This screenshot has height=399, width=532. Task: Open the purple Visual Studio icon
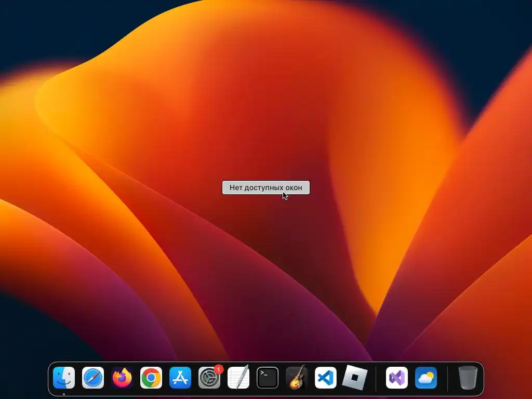(x=396, y=378)
